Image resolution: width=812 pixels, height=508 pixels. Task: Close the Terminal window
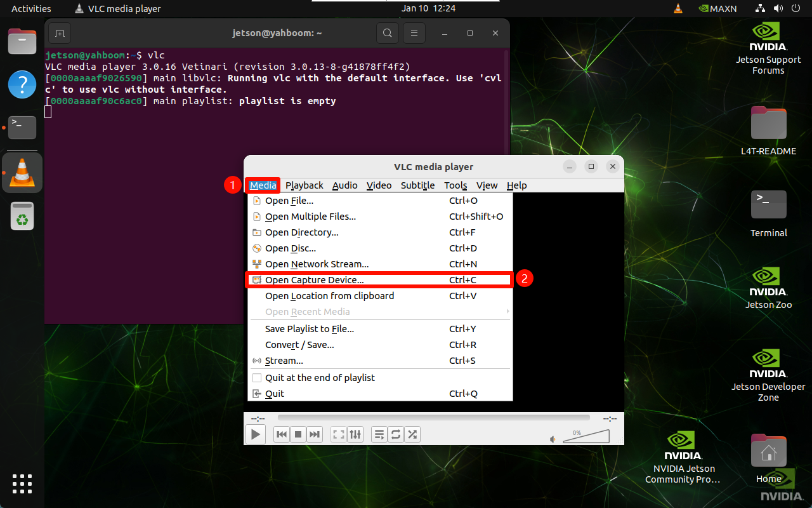click(x=495, y=33)
